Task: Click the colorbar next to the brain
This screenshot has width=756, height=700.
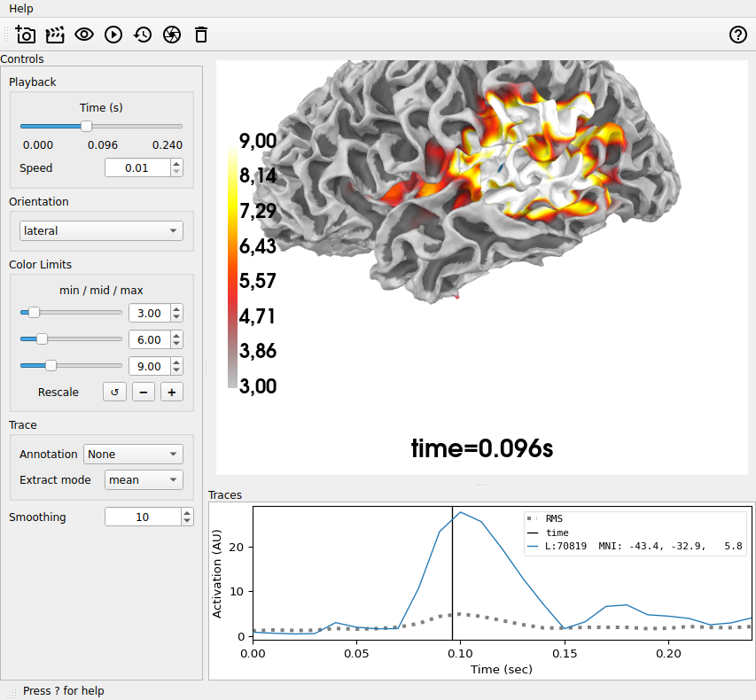Action: pos(232,268)
